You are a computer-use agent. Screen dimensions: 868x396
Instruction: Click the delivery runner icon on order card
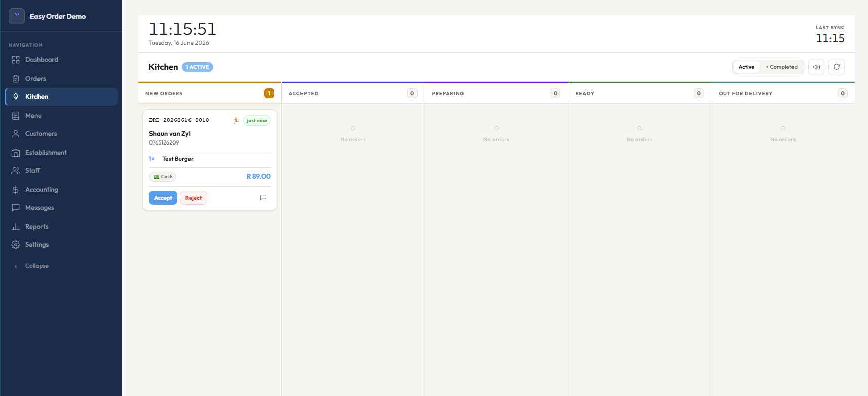click(236, 120)
